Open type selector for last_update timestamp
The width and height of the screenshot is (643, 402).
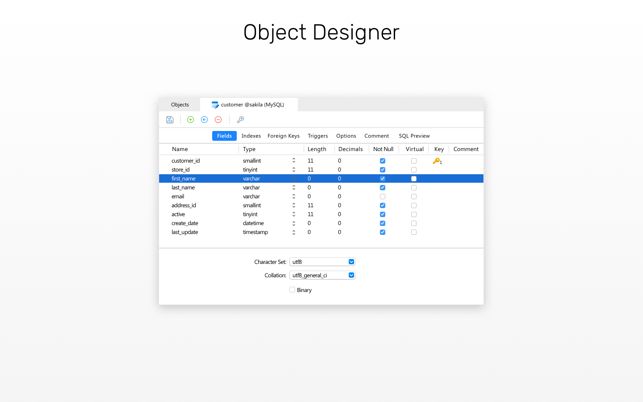click(294, 233)
